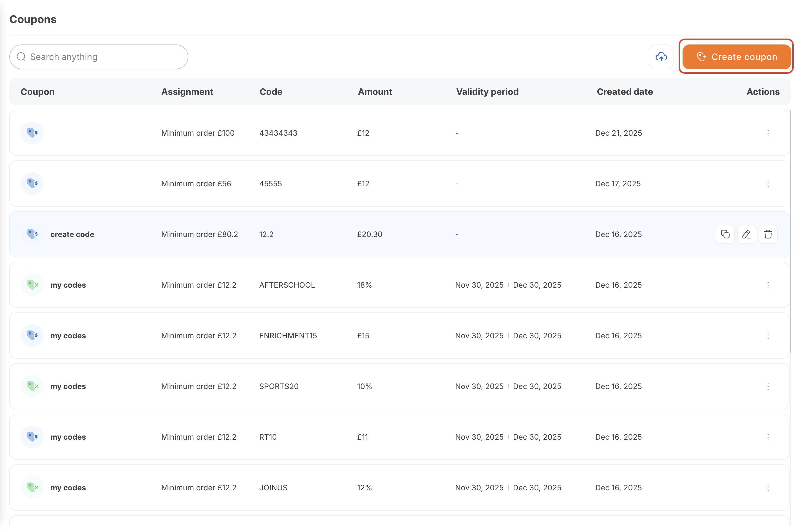The width and height of the screenshot is (803, 532).
Task: Click green percent tag icon on AFTERSCHOOL row
Action: point(32,285)
